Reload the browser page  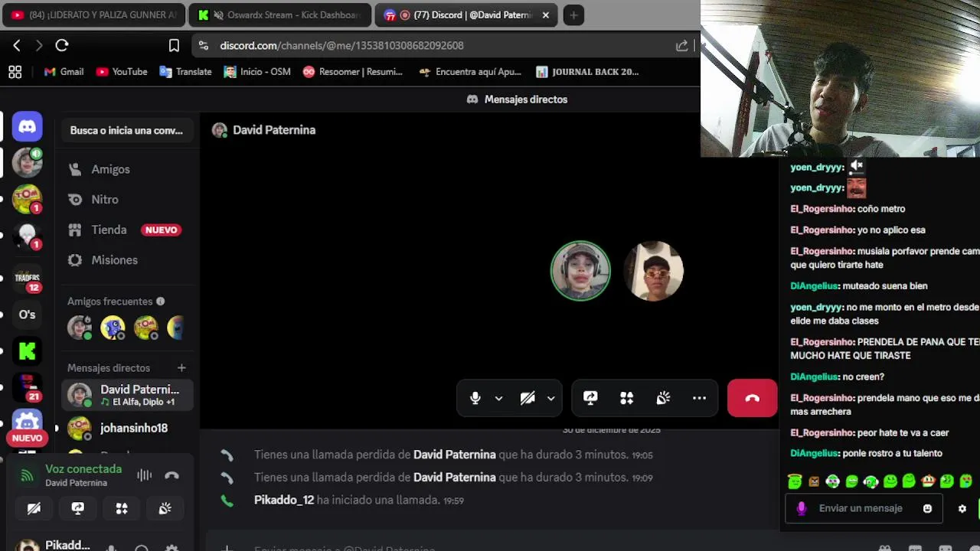(62, 45)
